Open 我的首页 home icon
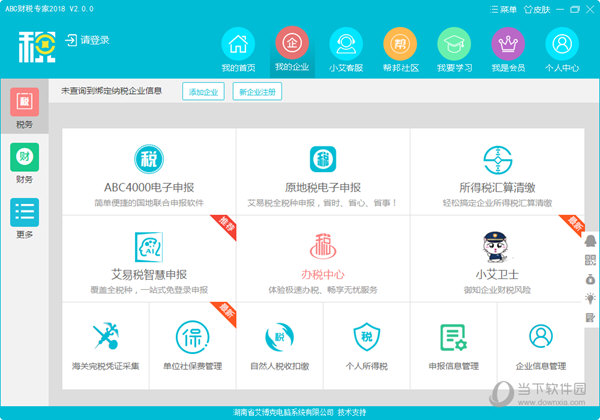 click(238, 44)
